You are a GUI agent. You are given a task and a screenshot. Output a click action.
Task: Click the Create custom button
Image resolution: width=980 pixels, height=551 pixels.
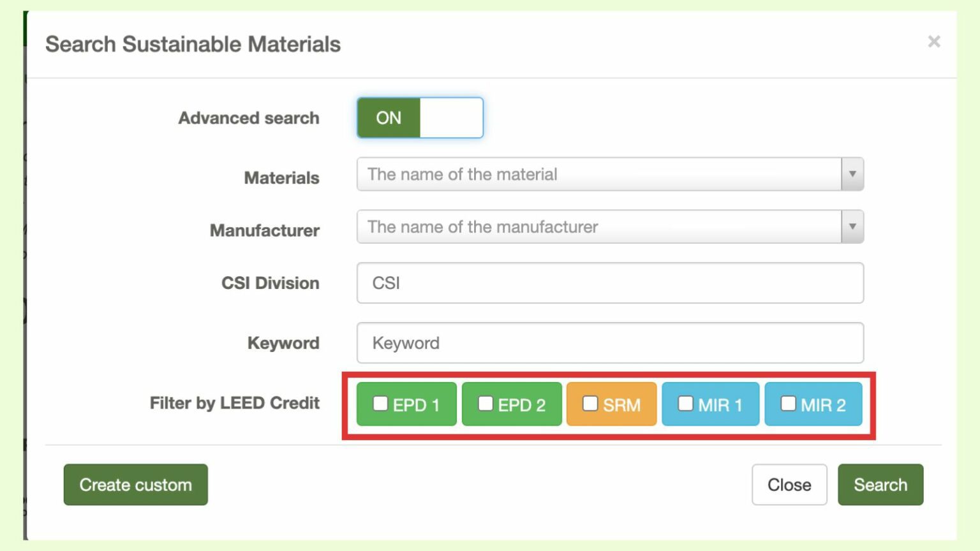tap(135, 485)
